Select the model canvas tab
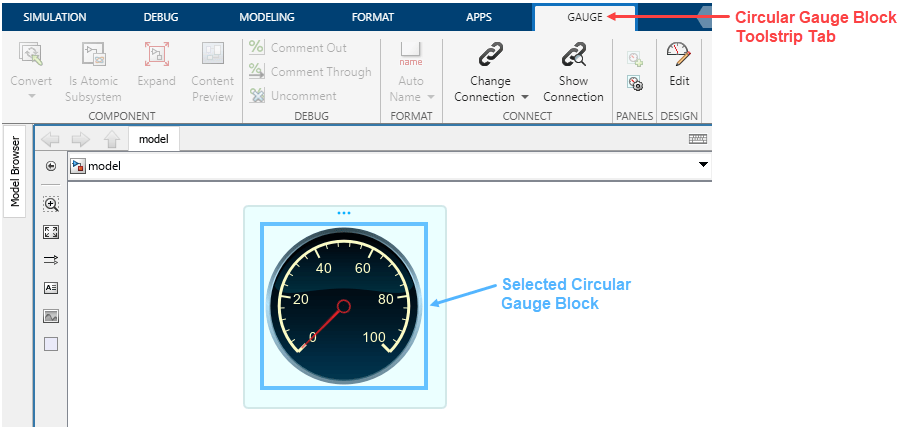This screenshot has width=907, height=427. point(154,139)
